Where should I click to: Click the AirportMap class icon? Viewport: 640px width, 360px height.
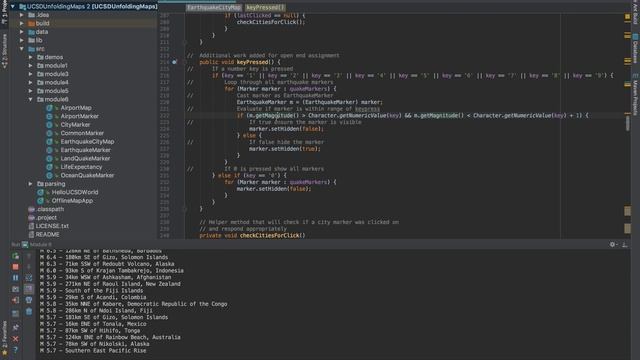pos(49,108)
